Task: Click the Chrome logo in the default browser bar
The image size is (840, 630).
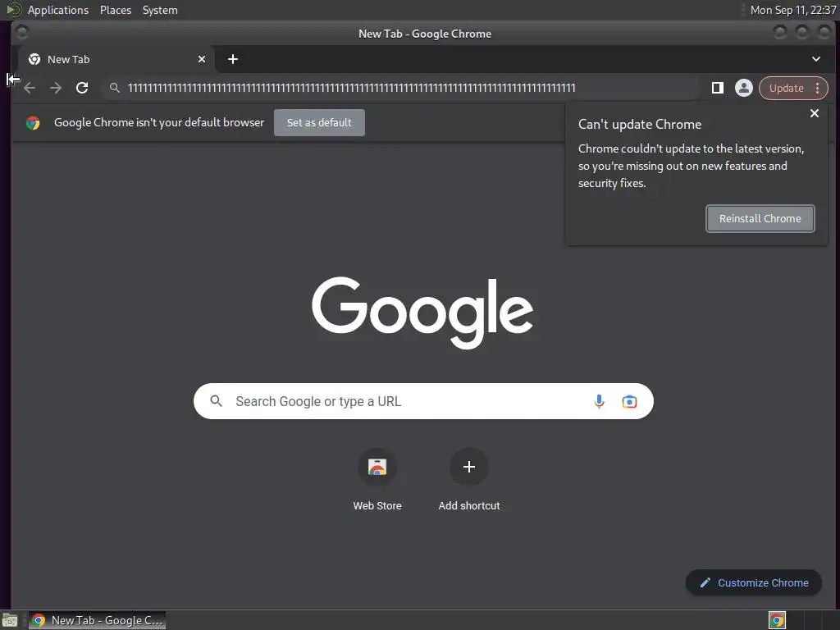Action: click(x=33, y=123)
